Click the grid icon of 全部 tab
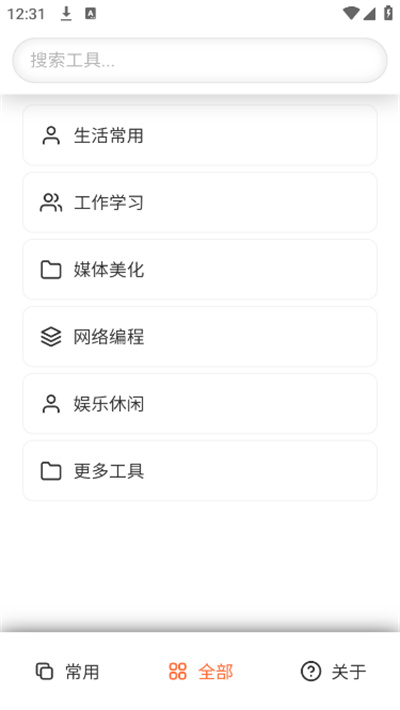 click(178, 671)
